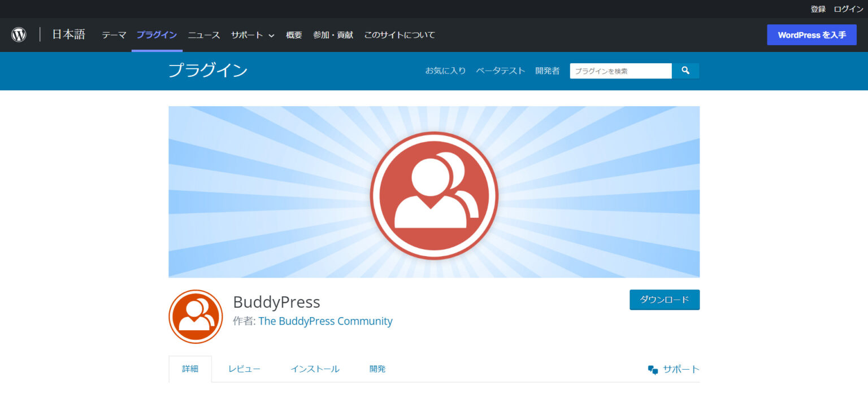The image size is (868, 403).
Task: Open the 開発 tab
Action: 377,369
